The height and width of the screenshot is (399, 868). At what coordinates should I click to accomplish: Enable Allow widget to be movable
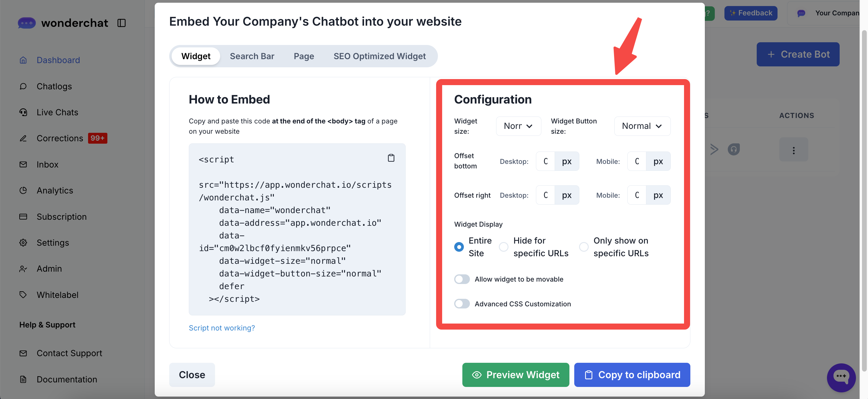click(x=462, y=279)
